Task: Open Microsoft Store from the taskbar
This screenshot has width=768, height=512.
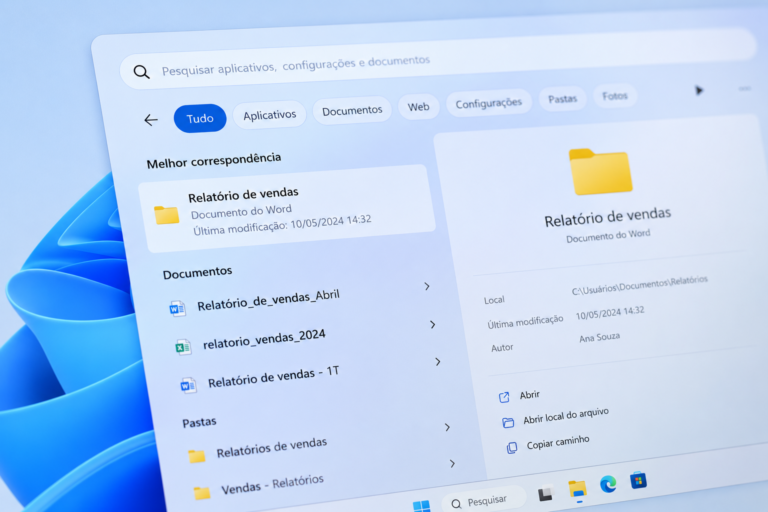Action: pyautogui.click(x=638, y=481)
